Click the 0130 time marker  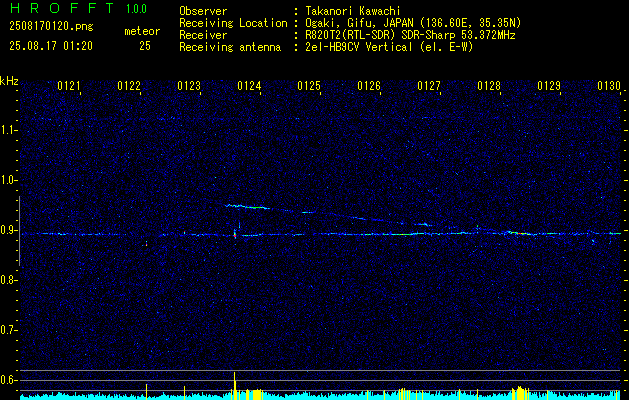point(609,86)
